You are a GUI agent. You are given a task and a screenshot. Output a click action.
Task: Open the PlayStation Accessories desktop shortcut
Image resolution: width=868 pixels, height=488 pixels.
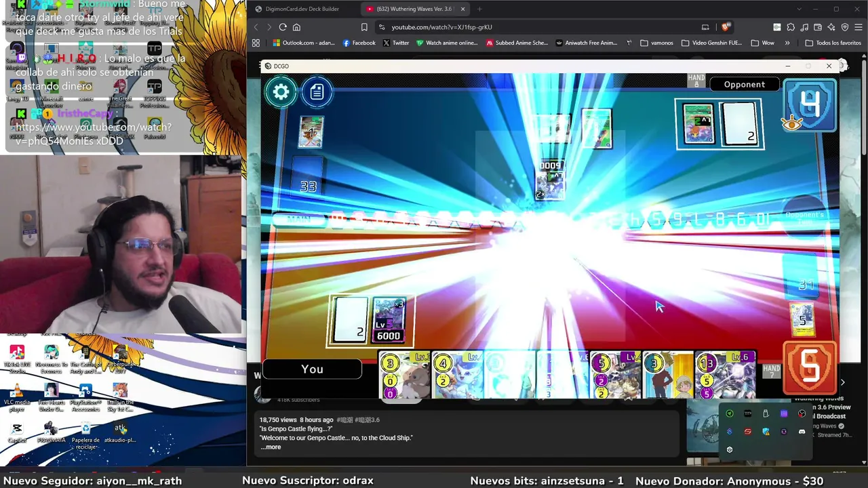coord(85,398)
